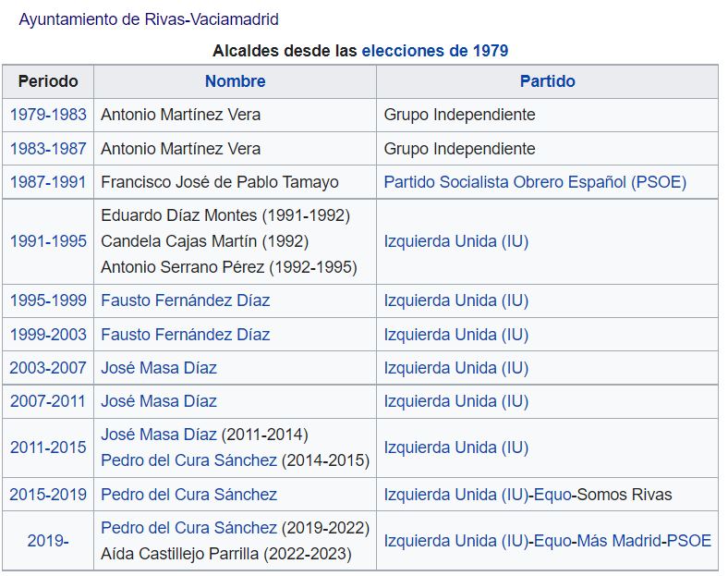Screen dimensions: 728x576
Task: Open the 1991-1995 period link
Action: pos(48,241)
